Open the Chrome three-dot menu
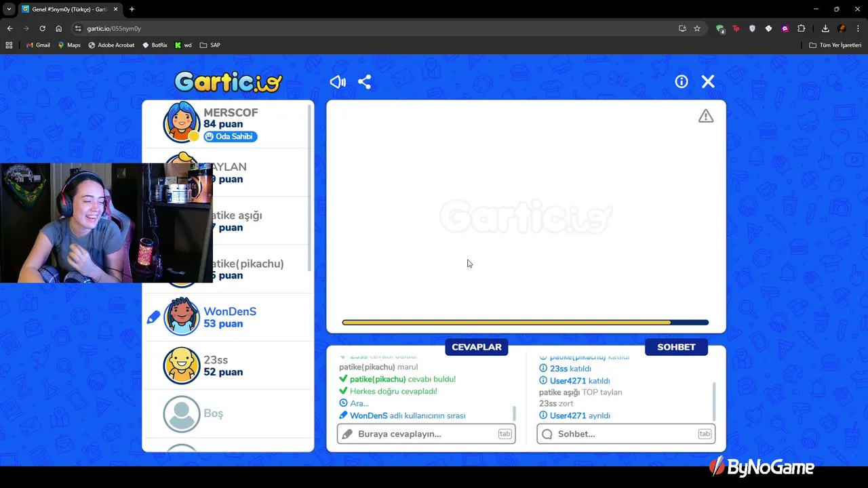The height and width of the screenshot is (488, 868). click(858, 28)
